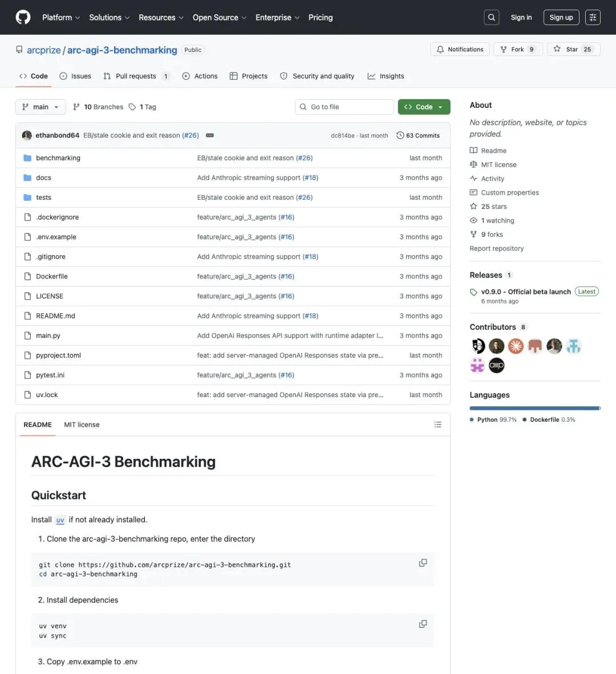This screenshot has height=674, width=616.
Task: Open Report repository link
Action: [x=497, y=248]
